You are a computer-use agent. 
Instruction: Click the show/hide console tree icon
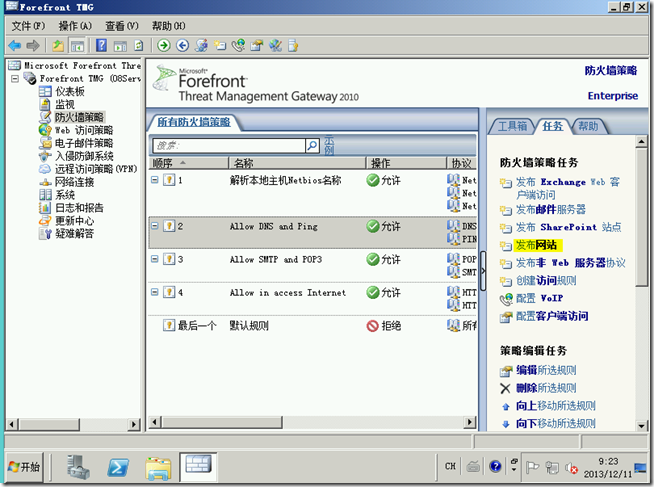tap(78, 45)
